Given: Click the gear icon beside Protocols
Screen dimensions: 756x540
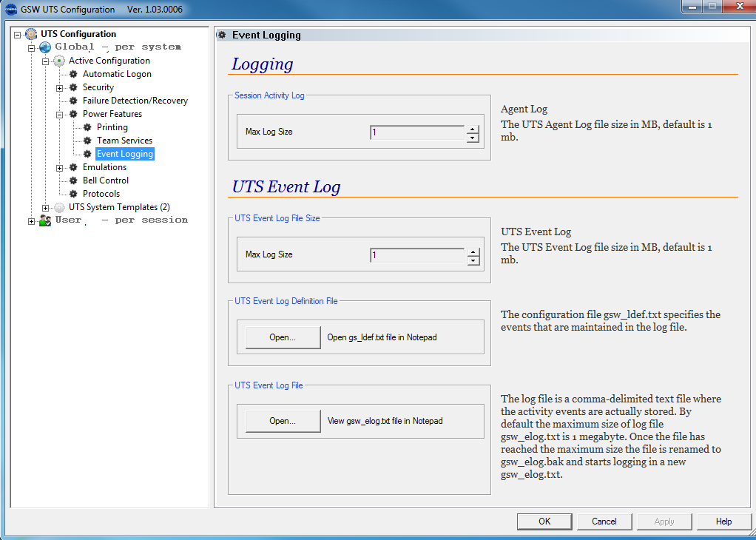Looking at the screenshot, I should pyautogui.click(x=73, y=194).
